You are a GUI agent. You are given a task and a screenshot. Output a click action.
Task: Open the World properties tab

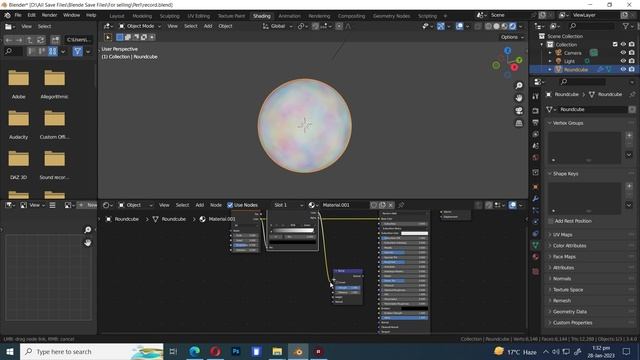536,158
